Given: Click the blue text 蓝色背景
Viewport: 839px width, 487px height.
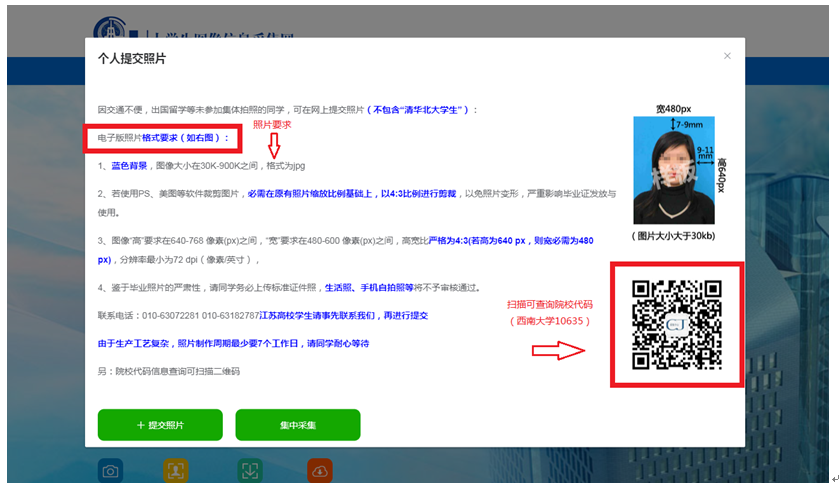Looking at the screenshot, I should [x=129, y=166].
